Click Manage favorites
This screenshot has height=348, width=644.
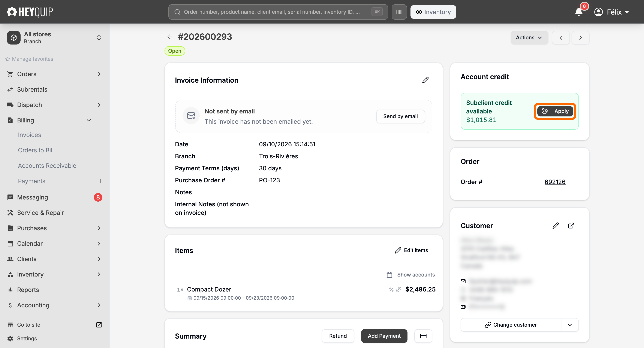29,59
